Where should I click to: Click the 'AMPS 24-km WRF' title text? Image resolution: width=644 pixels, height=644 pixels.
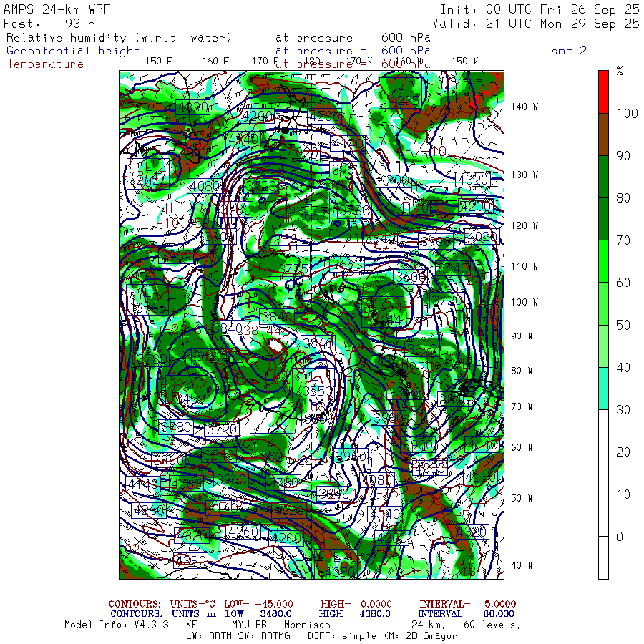[x=57, y=9]
